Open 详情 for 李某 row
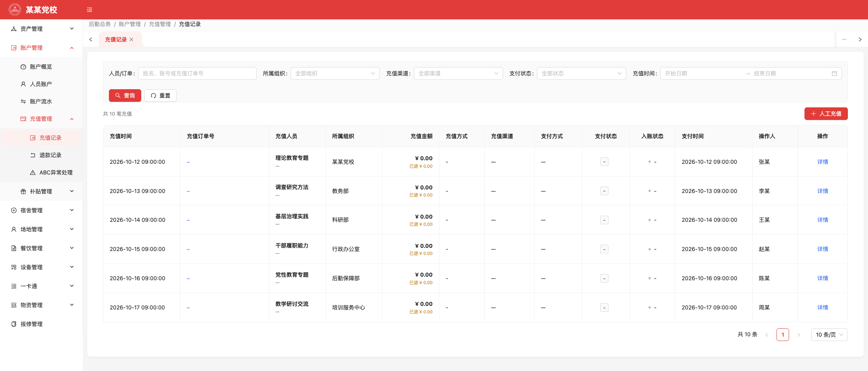The height and width of the screenshot is (371, 868). click(823, 191)
